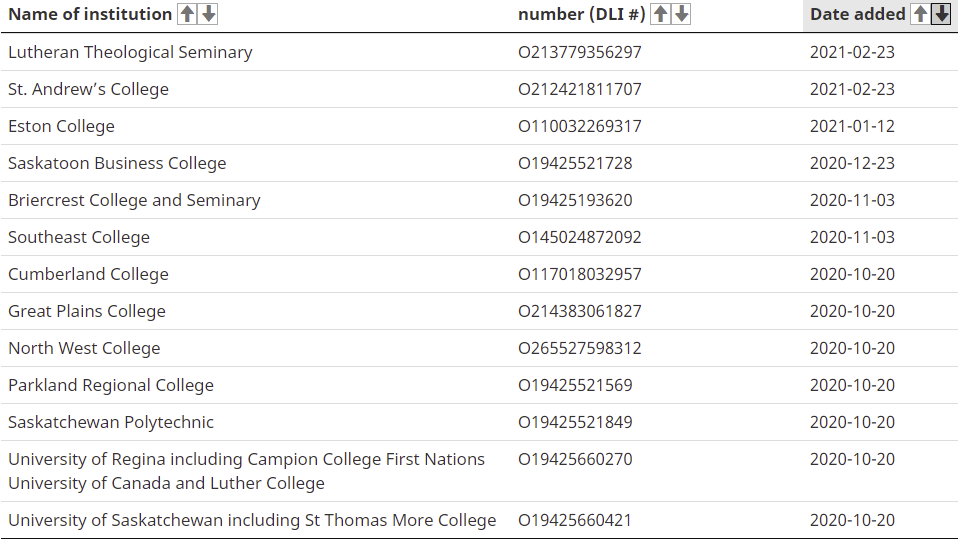This screenshot has height=544, width=958.
Task: Sort Date added ascending with up arrow
Action: pos(920,14)
